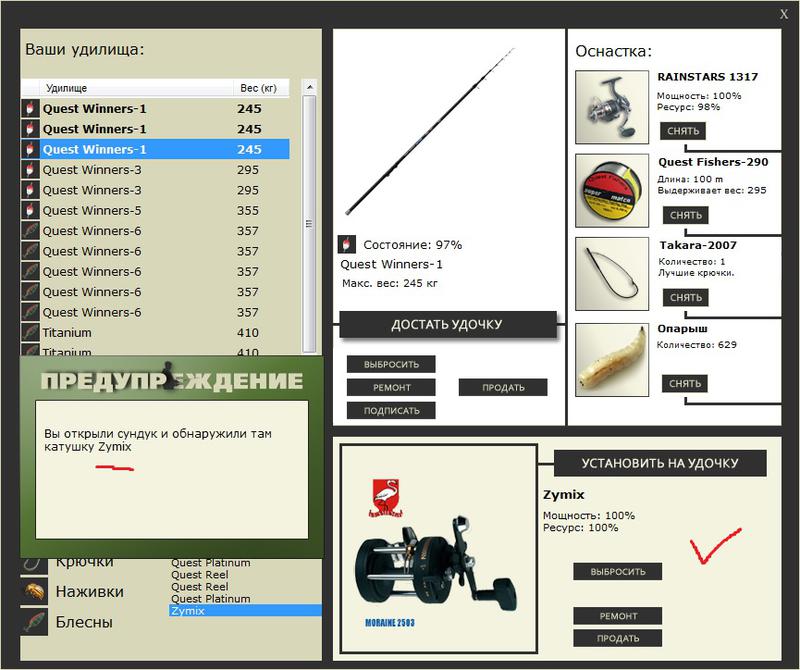Click the float icon of first Quest Winners-1

tap(31, 108)
